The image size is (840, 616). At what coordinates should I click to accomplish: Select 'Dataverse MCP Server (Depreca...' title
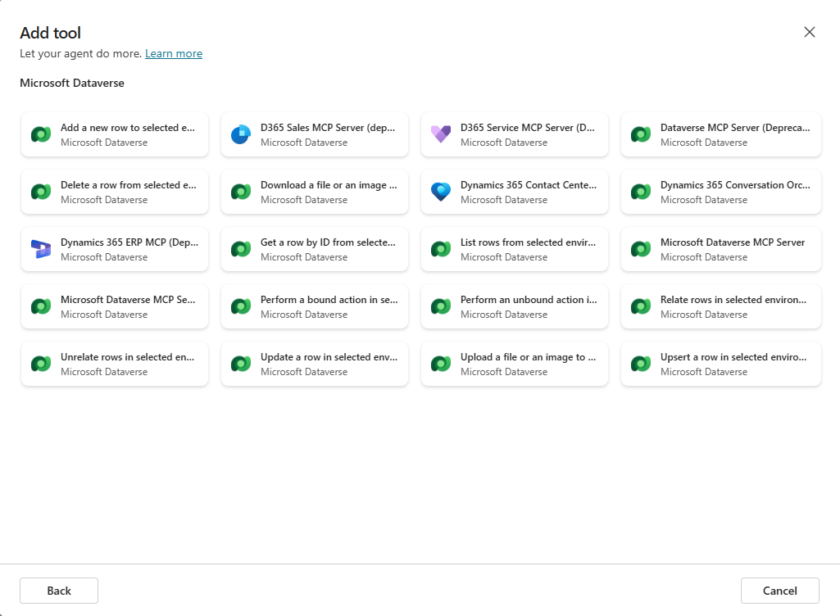click(735, 128)
